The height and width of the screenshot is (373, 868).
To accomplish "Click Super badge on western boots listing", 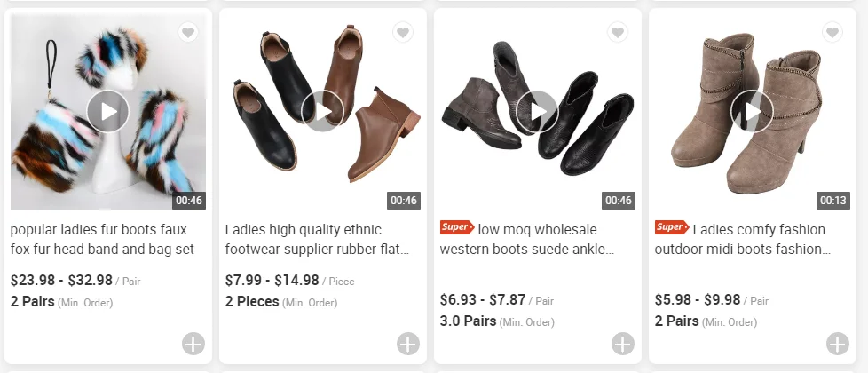I will point(456,228).
